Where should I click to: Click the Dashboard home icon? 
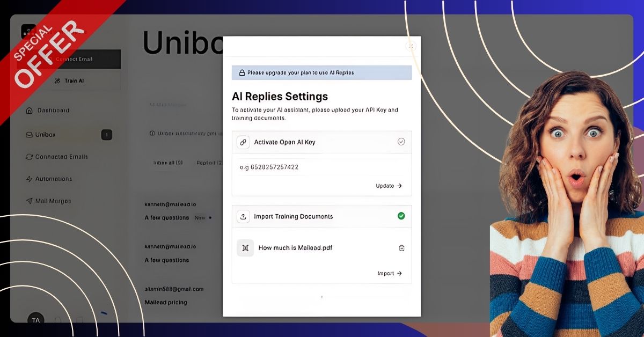click(30, 111)
